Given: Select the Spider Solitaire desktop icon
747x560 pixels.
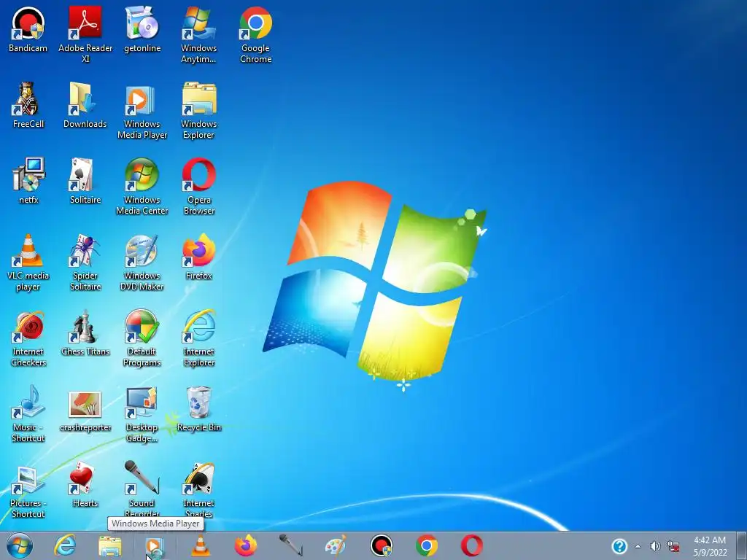Looking at the screenshot, I should click(x=85, y=262).
